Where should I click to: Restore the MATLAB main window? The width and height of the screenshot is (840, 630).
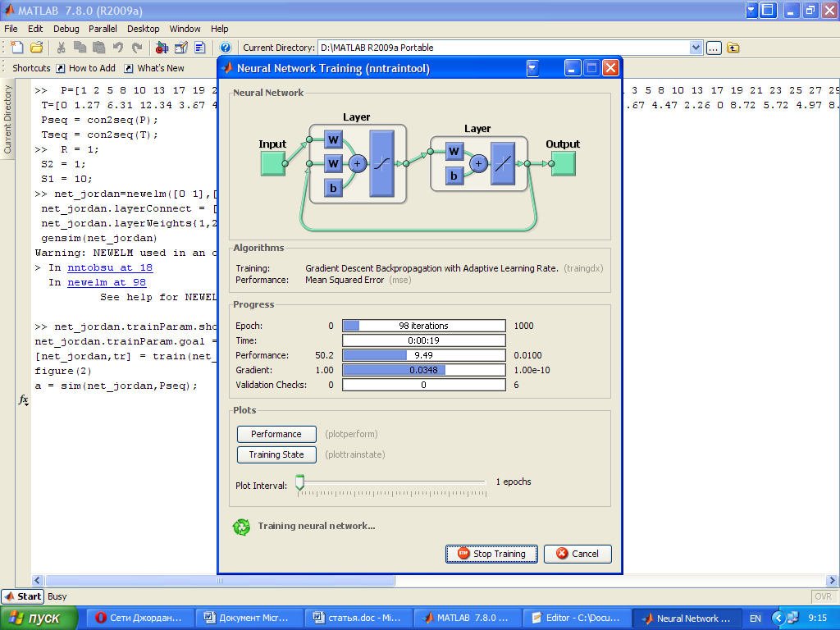[810, 10]
